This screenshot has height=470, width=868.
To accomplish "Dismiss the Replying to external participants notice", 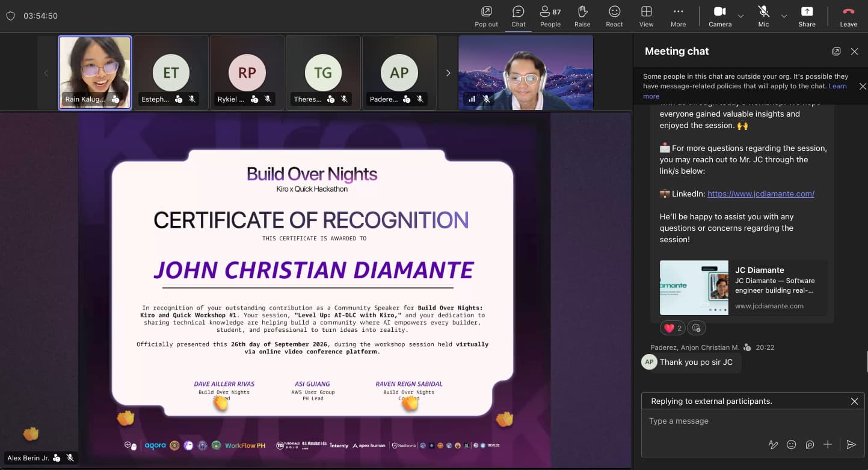I will click(x=854, y=401).
